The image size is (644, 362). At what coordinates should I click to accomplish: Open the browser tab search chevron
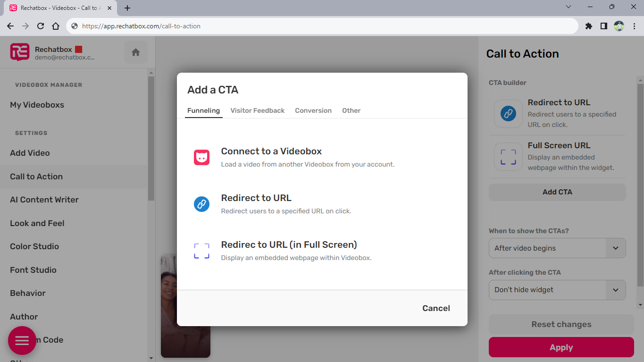pos(569,7)
